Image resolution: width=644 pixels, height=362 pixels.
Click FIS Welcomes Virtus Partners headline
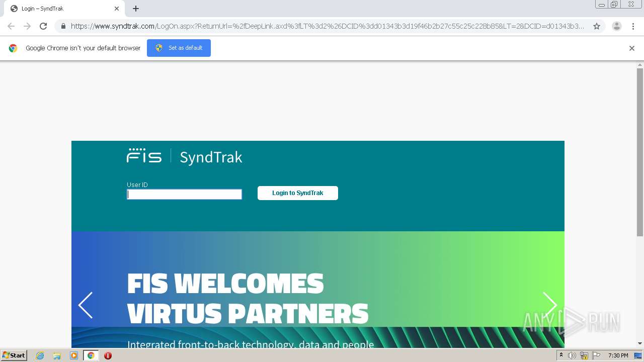click(248, 299)
